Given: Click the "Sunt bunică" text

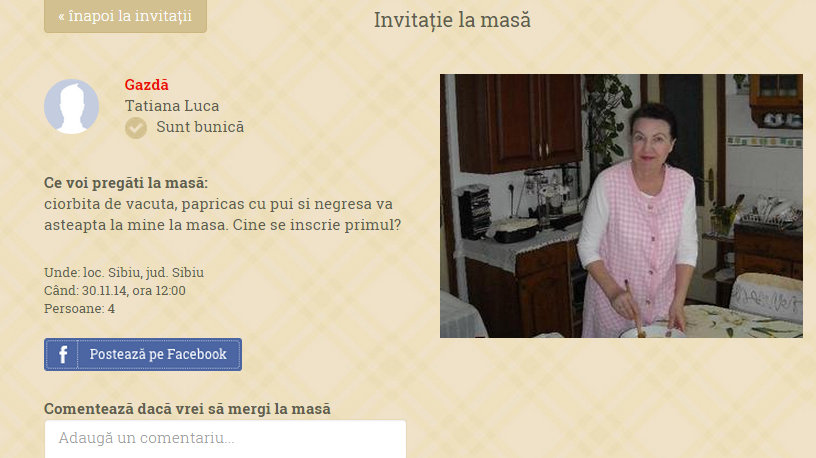Looking at the screenshot, I should click(200, 127).
